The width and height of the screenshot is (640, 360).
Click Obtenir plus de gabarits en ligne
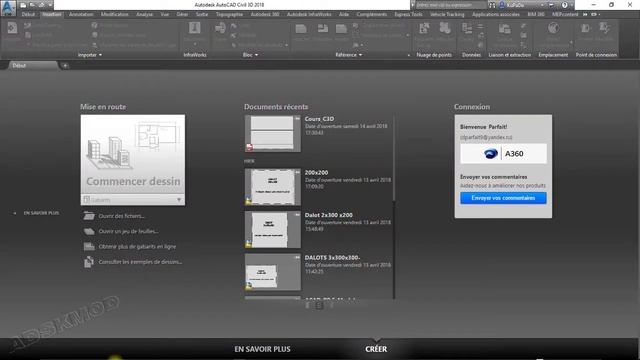137,247
